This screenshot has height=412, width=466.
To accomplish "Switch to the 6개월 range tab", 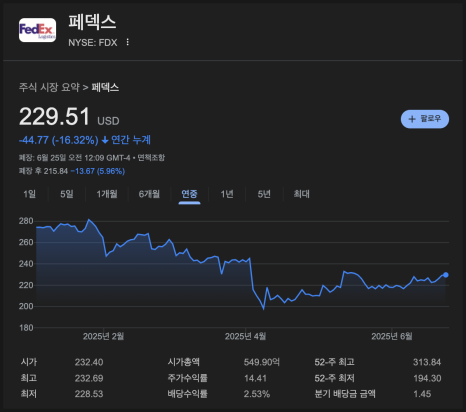I will tap(149, 194).
